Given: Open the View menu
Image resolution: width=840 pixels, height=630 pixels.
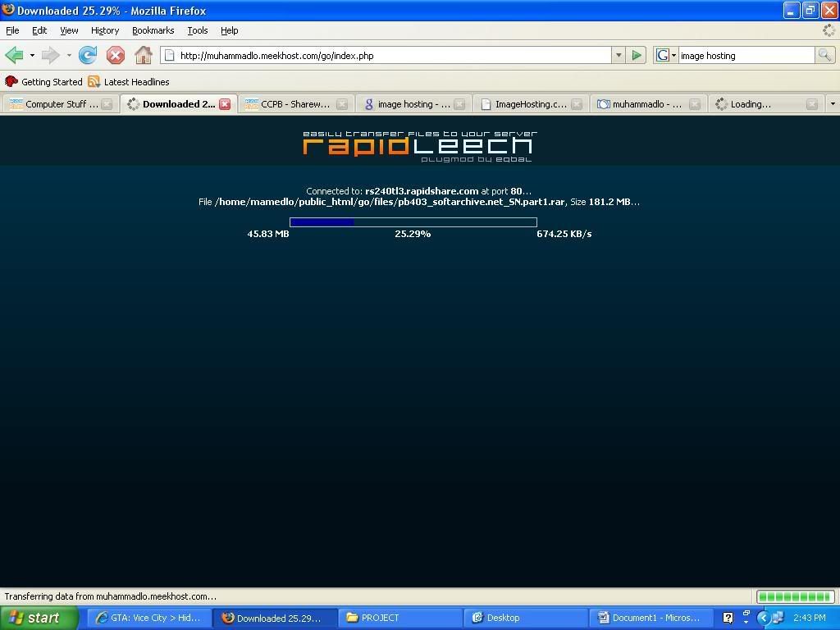Looking at the screenshot, I should pos(69,30).
